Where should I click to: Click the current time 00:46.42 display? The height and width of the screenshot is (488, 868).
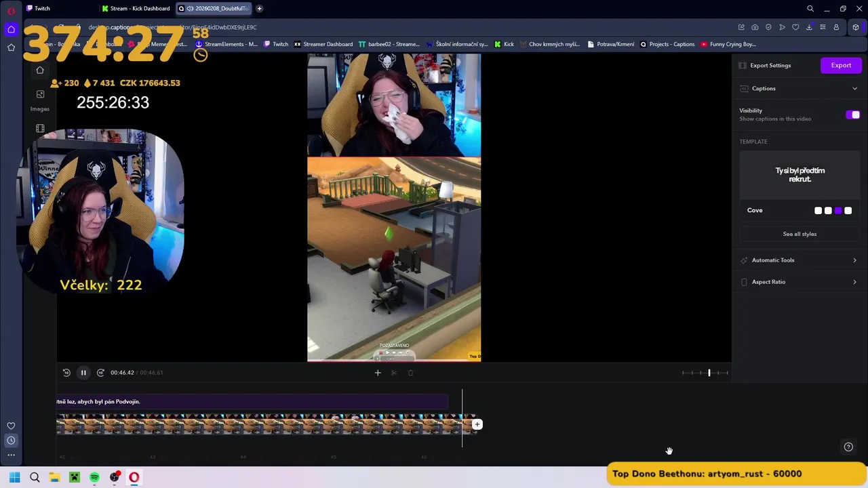[122, 373]
